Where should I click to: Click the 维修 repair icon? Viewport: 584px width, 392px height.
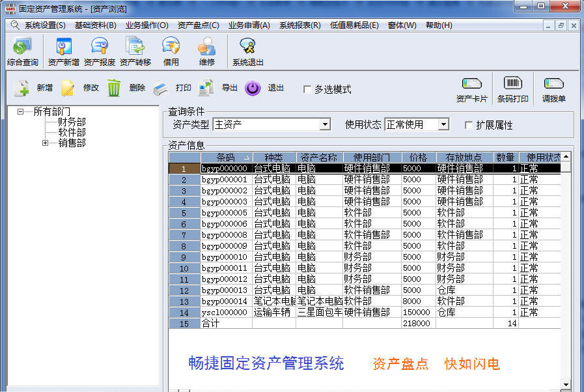[x=206, y=51]
